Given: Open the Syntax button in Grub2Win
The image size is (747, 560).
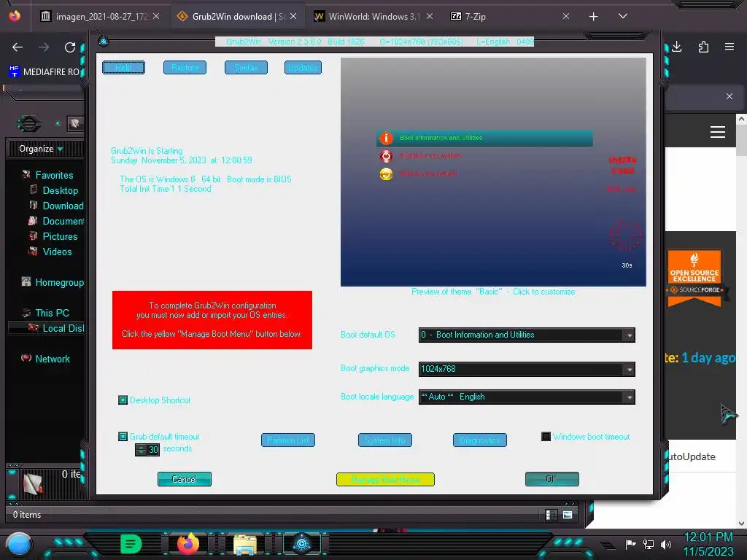Looking at the screenshot, I should [246, 68].
